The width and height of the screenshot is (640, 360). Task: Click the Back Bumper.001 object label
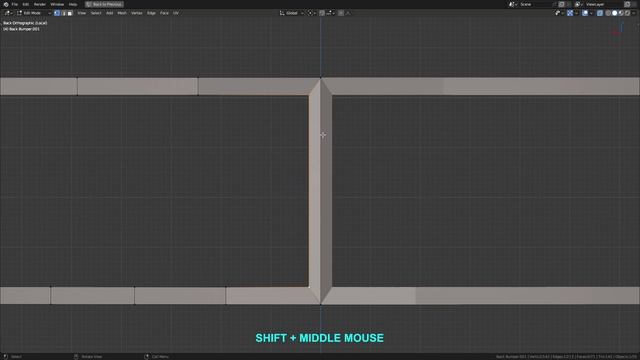pos(22,29)
